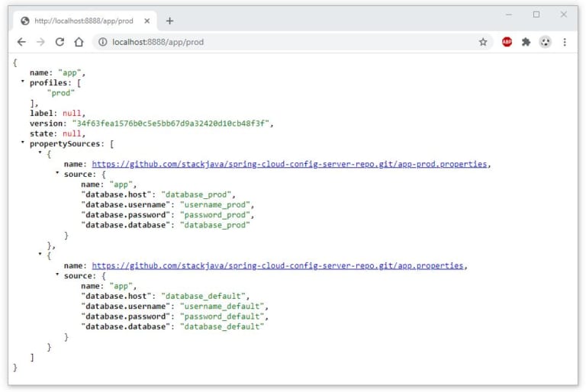
Task: Reload the page with refresh icon
Action: point(60,42)
